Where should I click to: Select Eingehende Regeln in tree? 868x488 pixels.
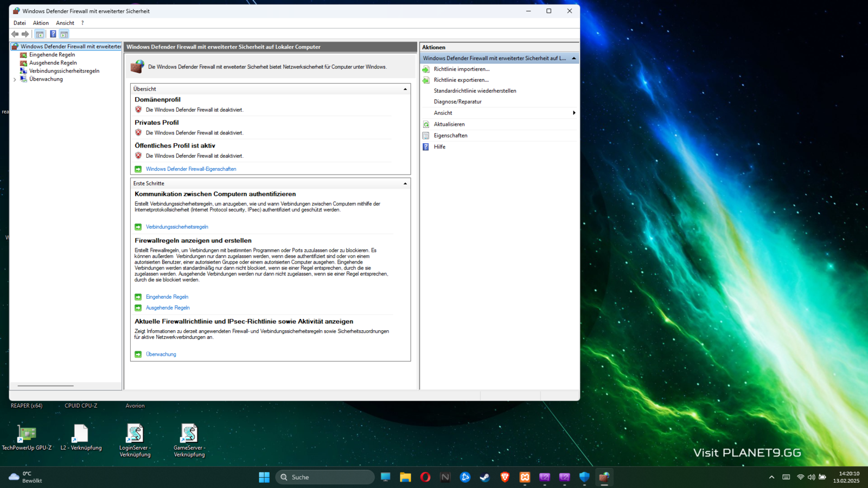[52, 55]
